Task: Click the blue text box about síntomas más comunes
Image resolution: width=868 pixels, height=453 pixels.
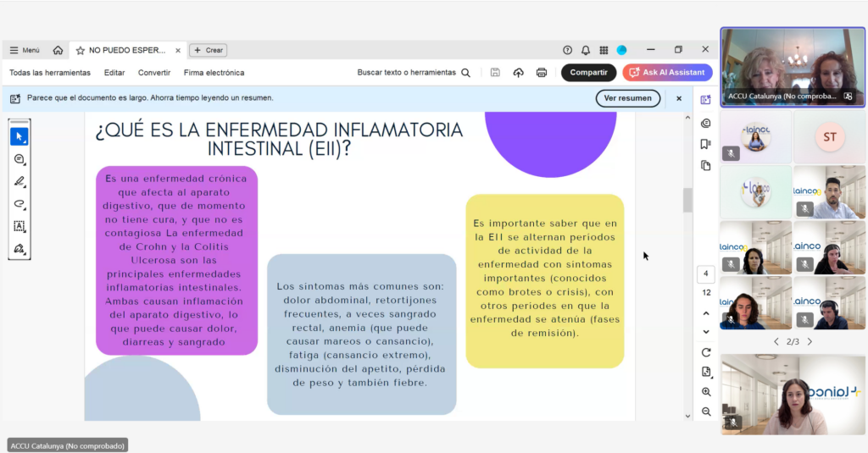Action: 361,334
